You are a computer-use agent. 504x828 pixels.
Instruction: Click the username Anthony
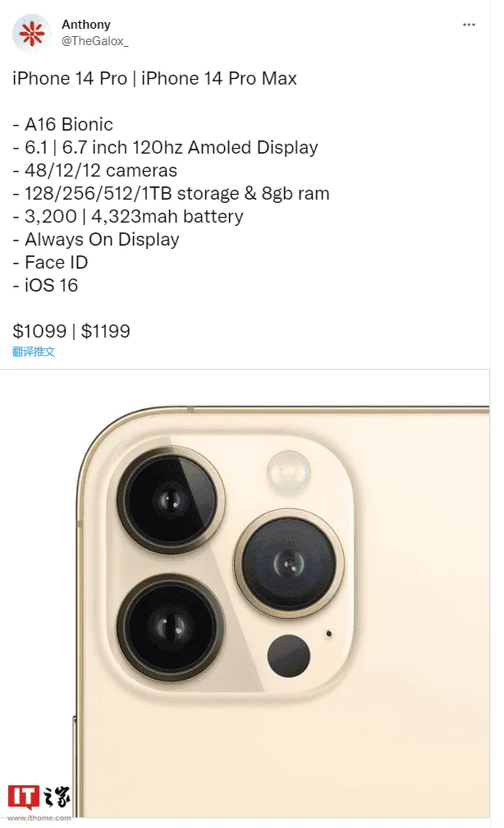click(x=85, y=24)
